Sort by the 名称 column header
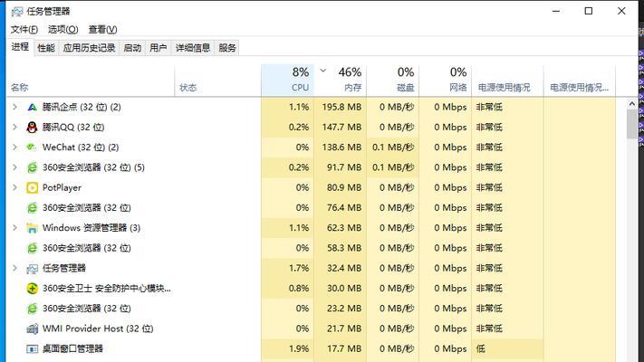644x362 pixels. pos(91,81)
